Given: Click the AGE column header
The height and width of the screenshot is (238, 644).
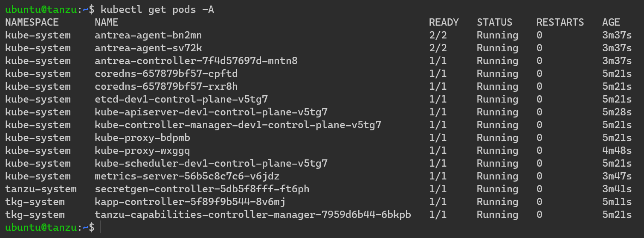Looking at the screenshot, I should coord(611,22).
